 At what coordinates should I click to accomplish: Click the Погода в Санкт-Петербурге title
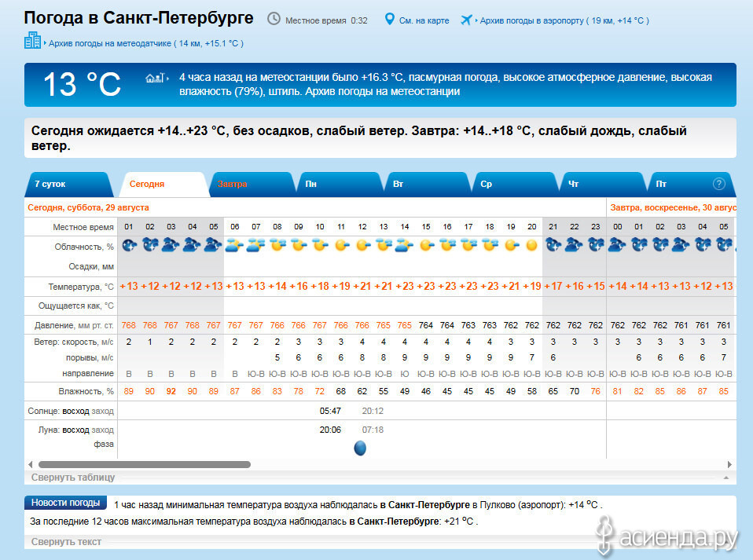click(139, 18)
